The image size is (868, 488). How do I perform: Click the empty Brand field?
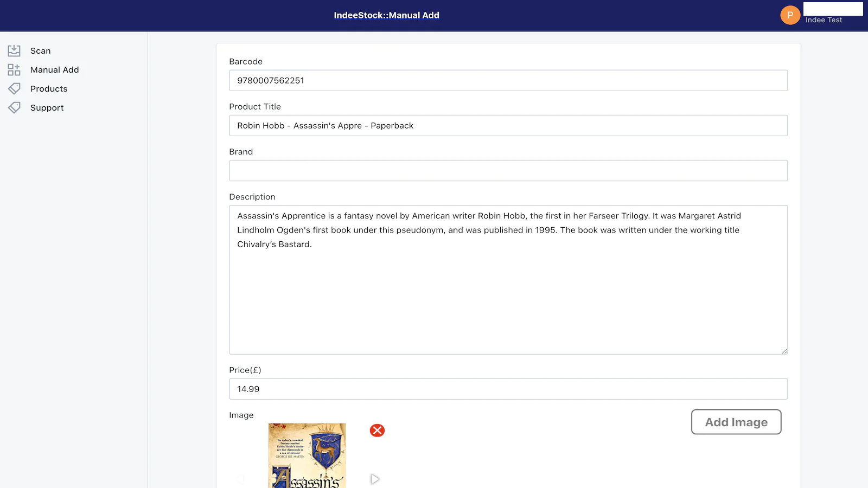pos(508,170)
